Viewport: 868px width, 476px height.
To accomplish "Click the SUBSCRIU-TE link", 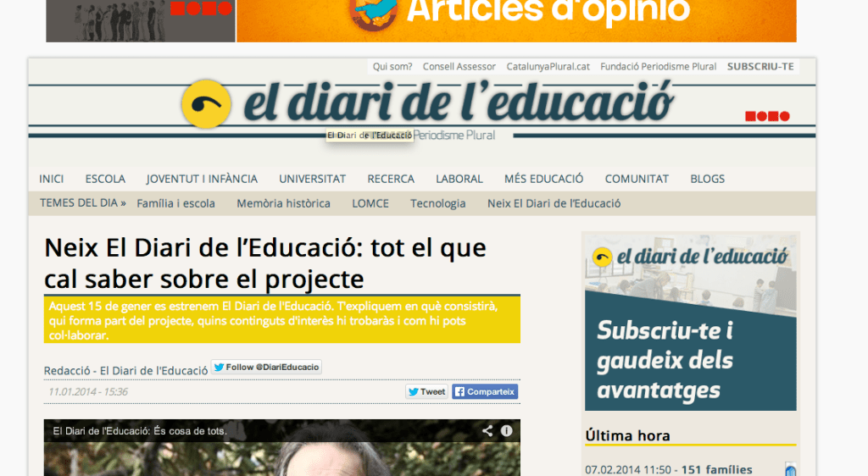I will click(760, 66).
